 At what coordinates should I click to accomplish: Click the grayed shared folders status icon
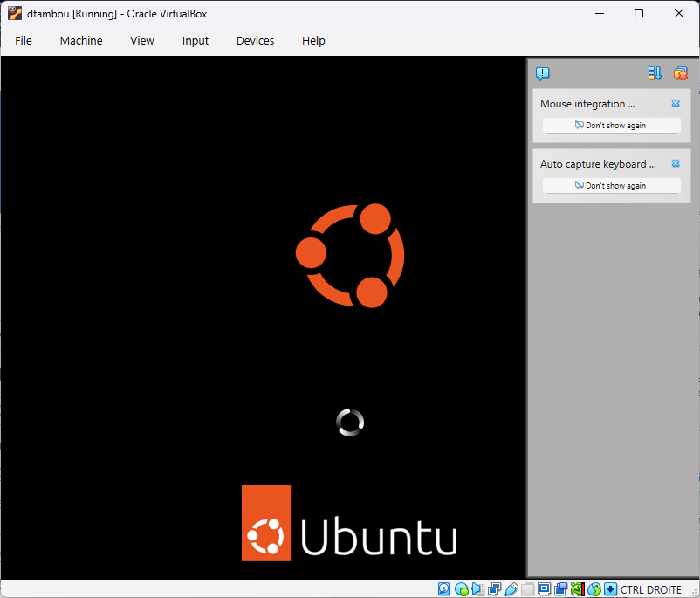(x=528, y=589)
